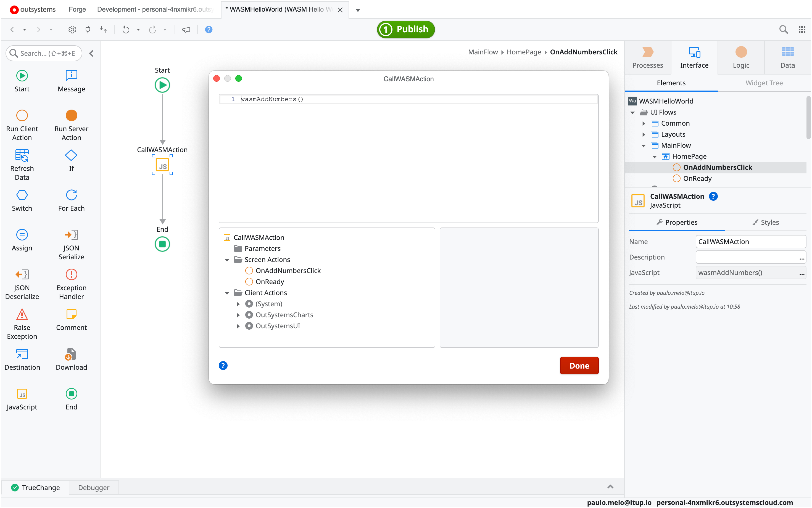Viewport: 812px width, 508px height.
Task: Collapse Screen Actions folder in dialog
Action: (227, 260)
